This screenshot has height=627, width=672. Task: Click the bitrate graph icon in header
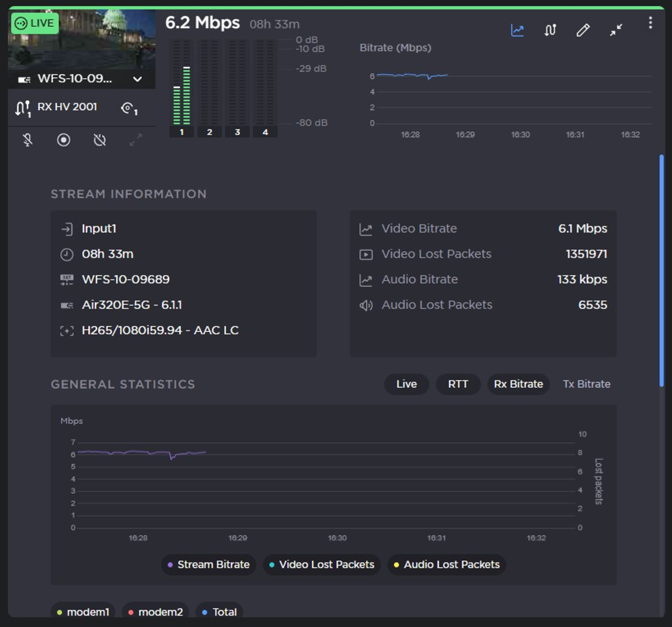coord(517,30)
